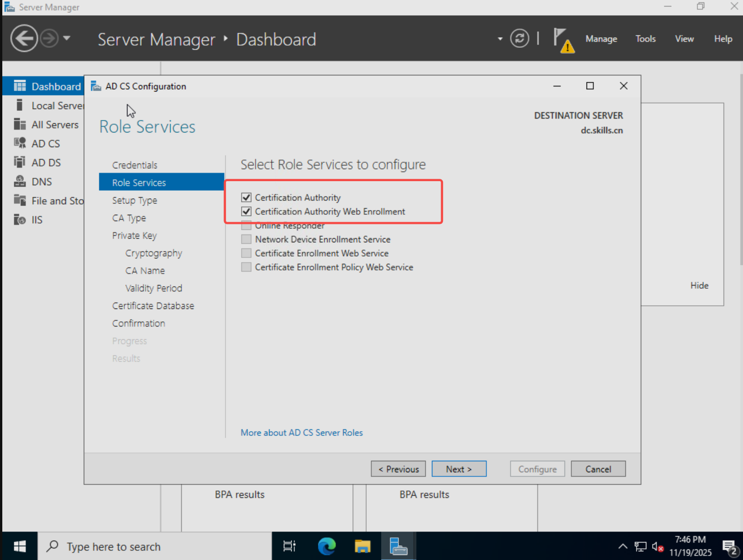The image size is (743, 560).
Task: Open the notification center icon
Action: pyautogui.click(x=730, y=547)
